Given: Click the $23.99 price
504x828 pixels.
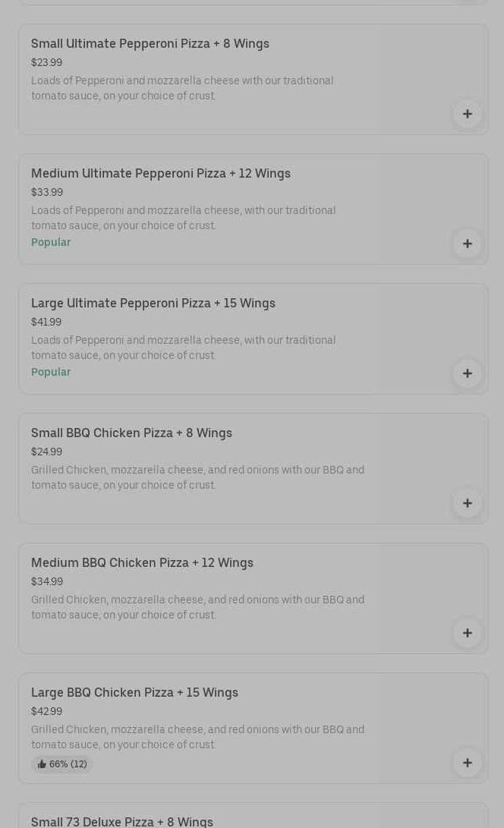Looking at the screenshot, I should [46, 62].
